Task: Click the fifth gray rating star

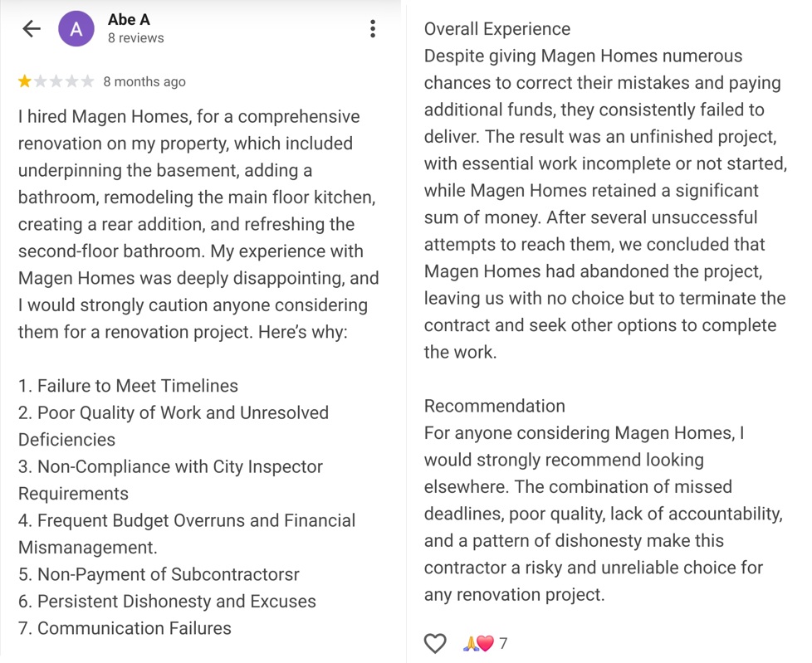Action: (87, 81)
